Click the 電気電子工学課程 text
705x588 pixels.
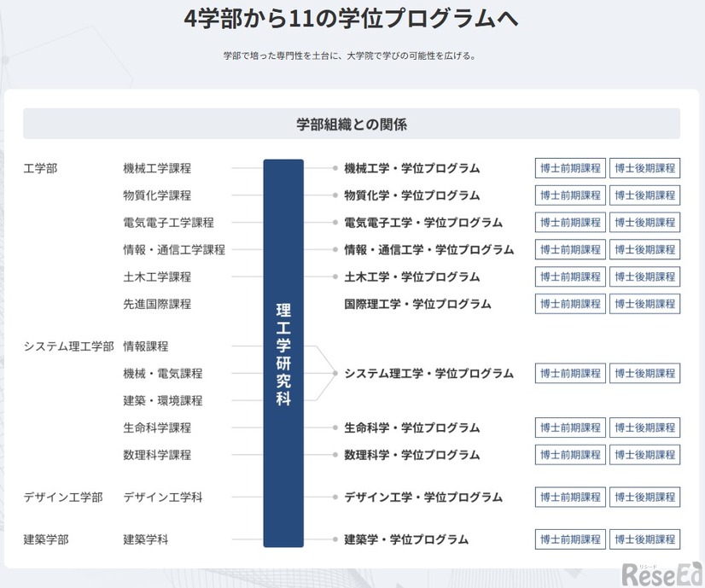coord(169,223)
